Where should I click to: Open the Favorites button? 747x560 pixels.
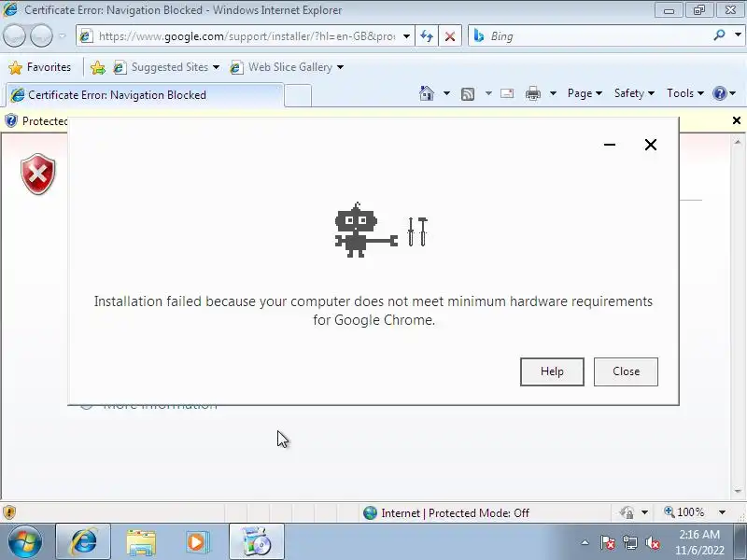(40, 67)
